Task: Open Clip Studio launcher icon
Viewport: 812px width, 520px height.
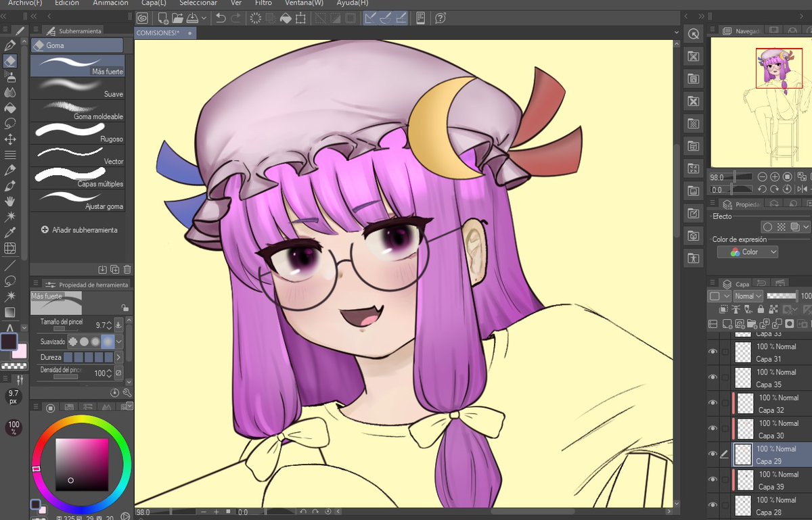Action: tap(143, 18)
